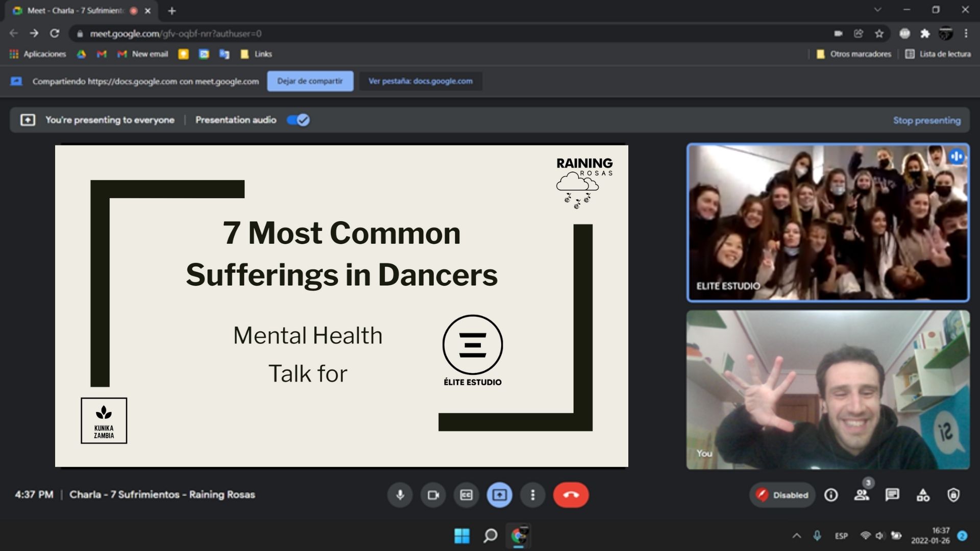
Task: Open the Chrome profile avatar
Action: pyautogui.click(x=945, y=34)
